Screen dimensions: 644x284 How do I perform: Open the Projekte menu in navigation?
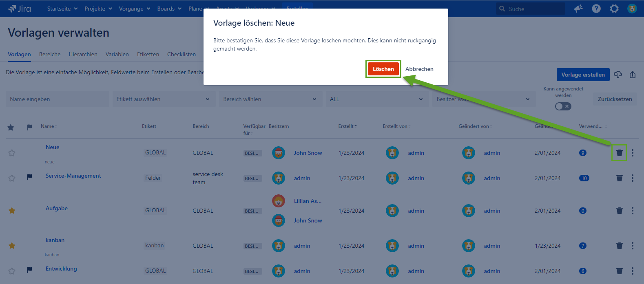98,9
